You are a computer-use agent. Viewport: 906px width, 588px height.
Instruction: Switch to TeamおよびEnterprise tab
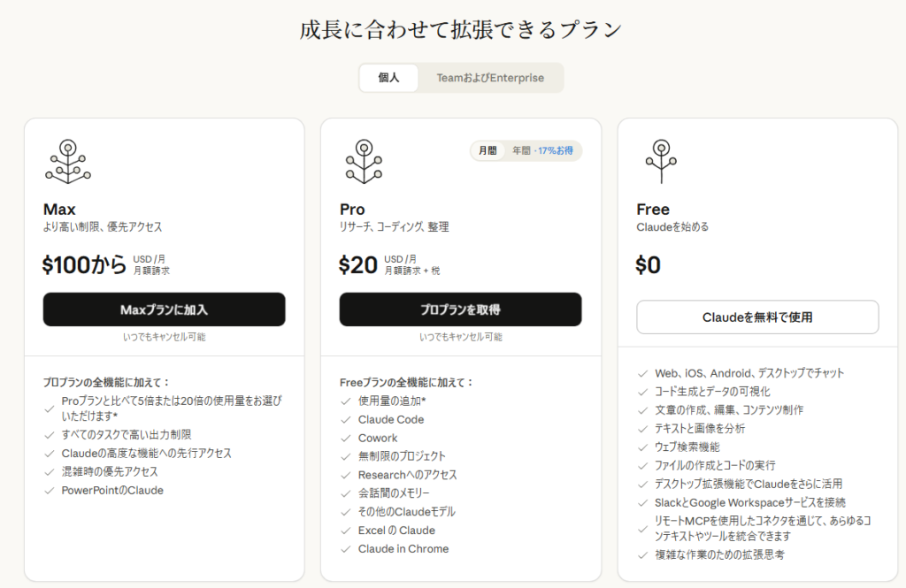[x=490, y=78]
